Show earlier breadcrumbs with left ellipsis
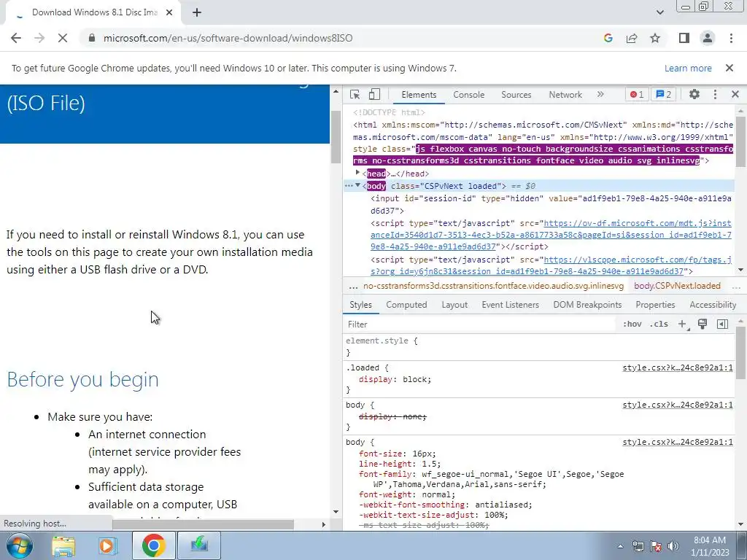Image resolution: width=747 pixels, height=560 pixels. (353, 286)
